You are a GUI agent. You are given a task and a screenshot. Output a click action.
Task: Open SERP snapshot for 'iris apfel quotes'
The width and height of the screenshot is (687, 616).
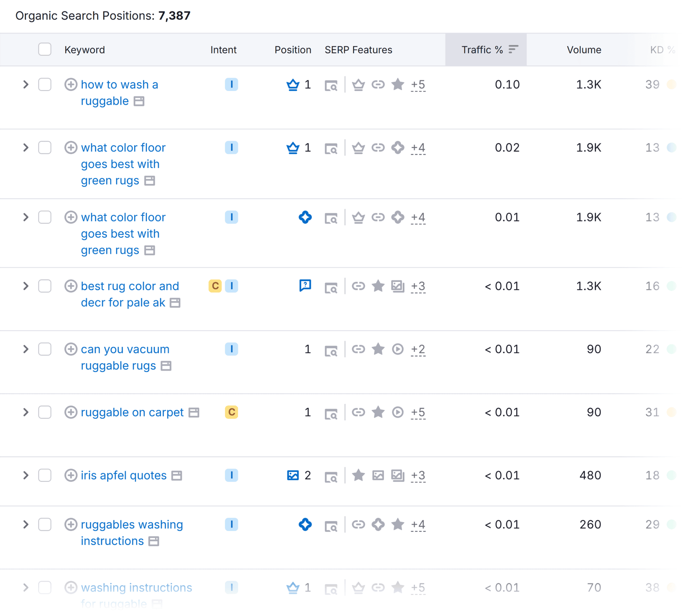[331, 476]
